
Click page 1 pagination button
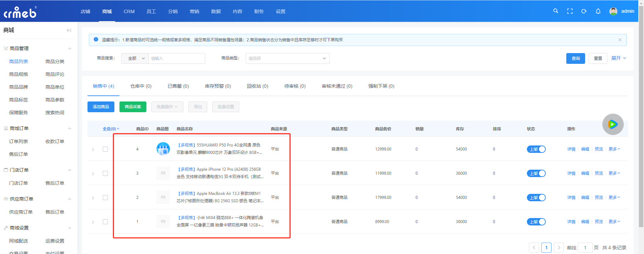pos(546,248)
